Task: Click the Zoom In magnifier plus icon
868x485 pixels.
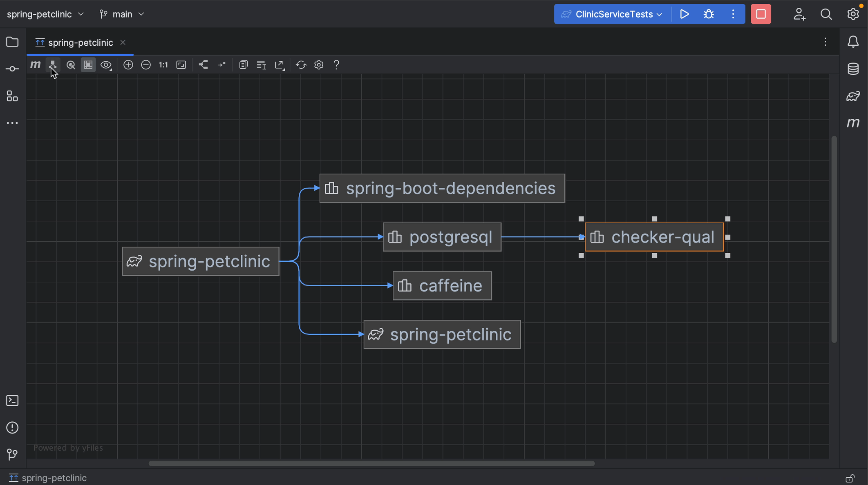Action: coord(128,65)
